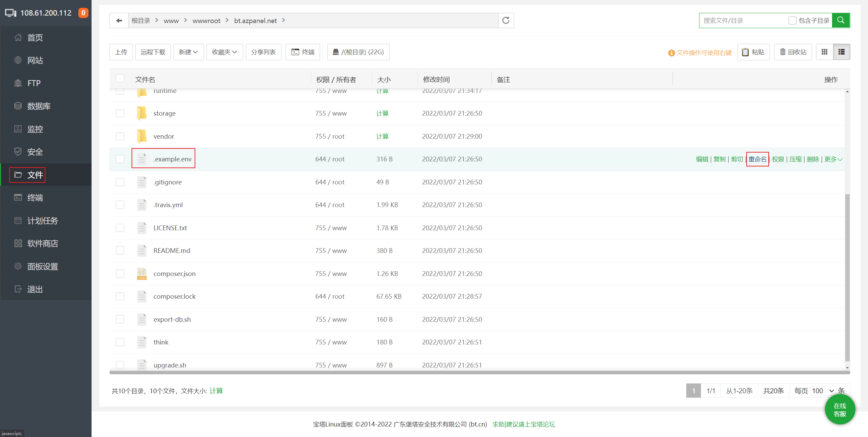This screenshot has height=437, width=868.
Task: Refresh the file list with reload icon
Action: (x=506, y=21)
